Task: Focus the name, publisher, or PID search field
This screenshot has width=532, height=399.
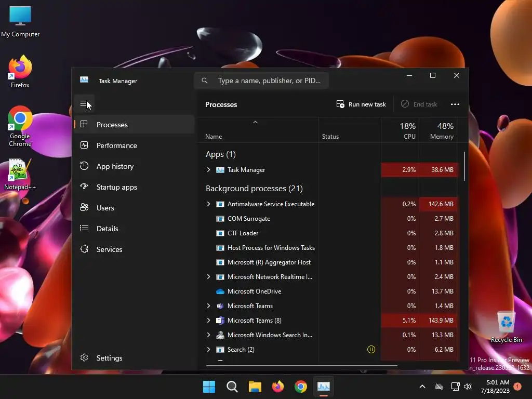Action: point(261,81)
